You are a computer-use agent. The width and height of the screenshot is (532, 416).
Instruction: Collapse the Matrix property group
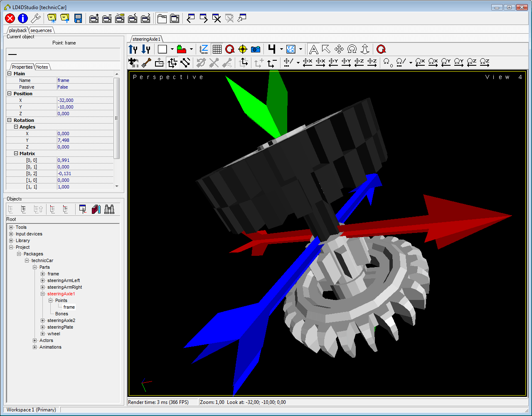point(16,154)
